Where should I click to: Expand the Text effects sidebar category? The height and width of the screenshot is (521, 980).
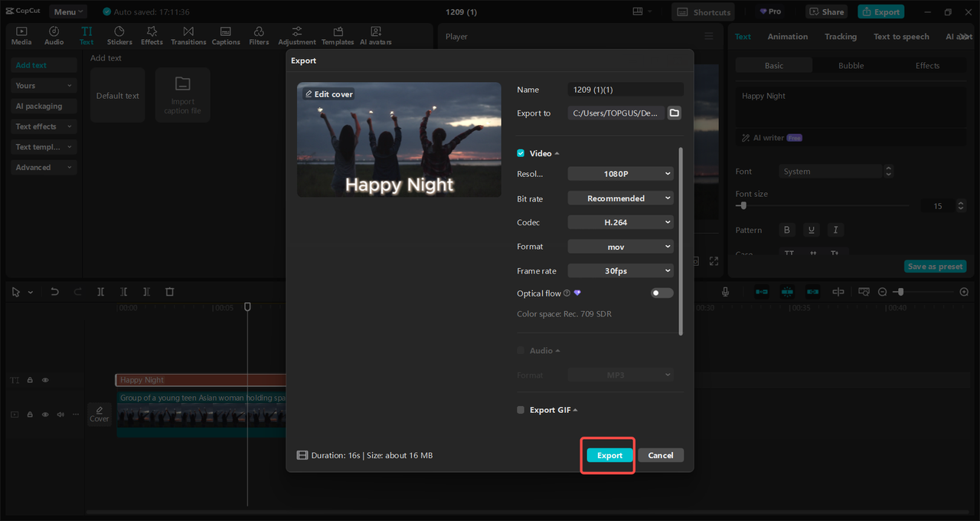coord(44,126)
